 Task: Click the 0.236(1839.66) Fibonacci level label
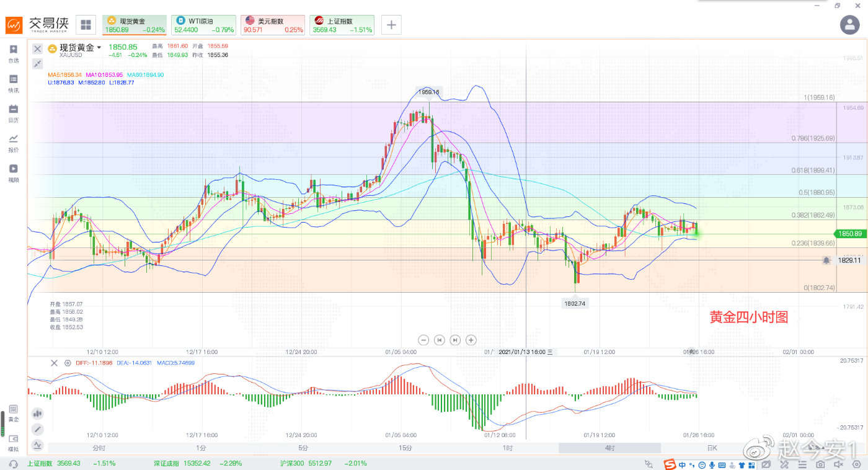pos(813,243)
